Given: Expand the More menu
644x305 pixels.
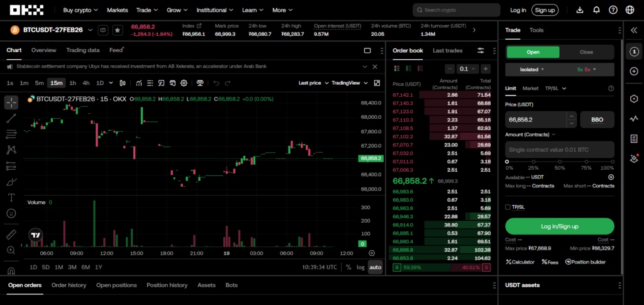Looking at the screenshot, I should click(282, 10).
